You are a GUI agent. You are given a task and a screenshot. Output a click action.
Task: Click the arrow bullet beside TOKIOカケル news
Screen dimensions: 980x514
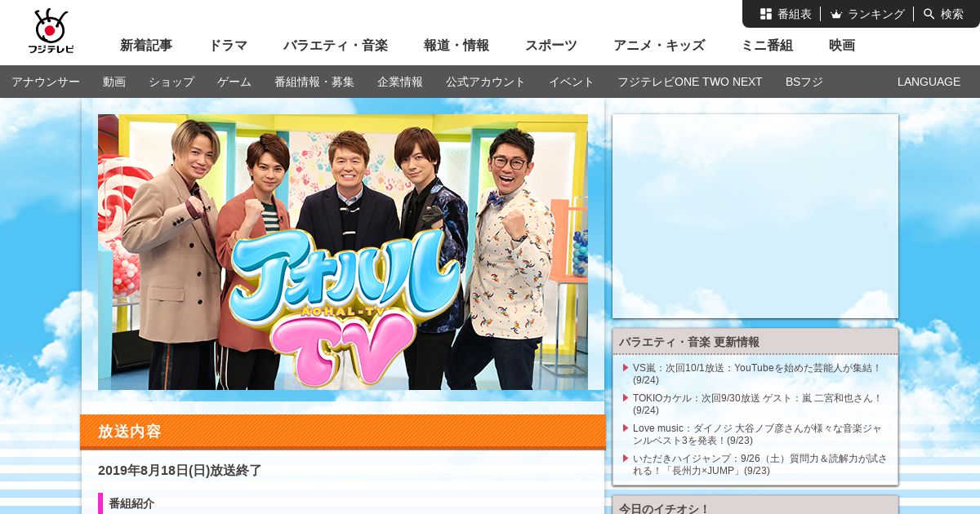coord(626,398)
